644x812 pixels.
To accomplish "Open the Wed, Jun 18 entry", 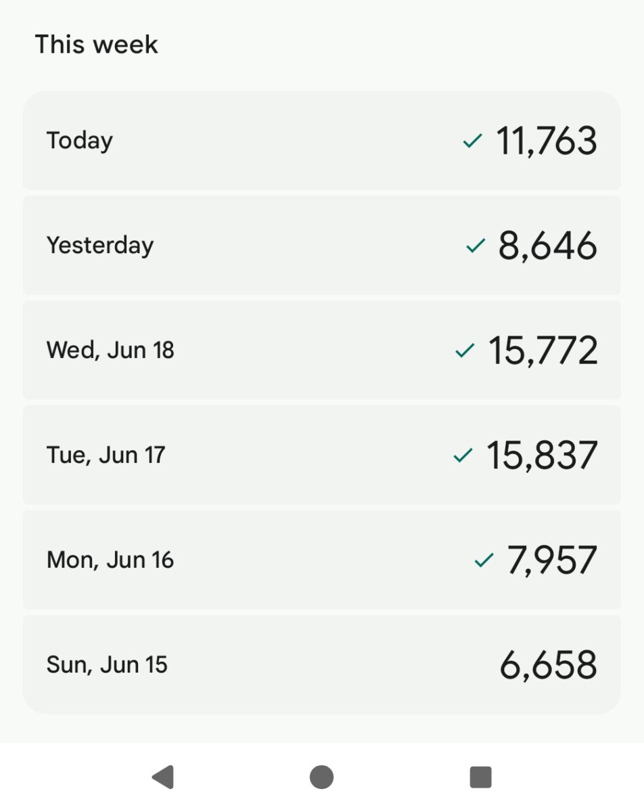I will (322, 351).
